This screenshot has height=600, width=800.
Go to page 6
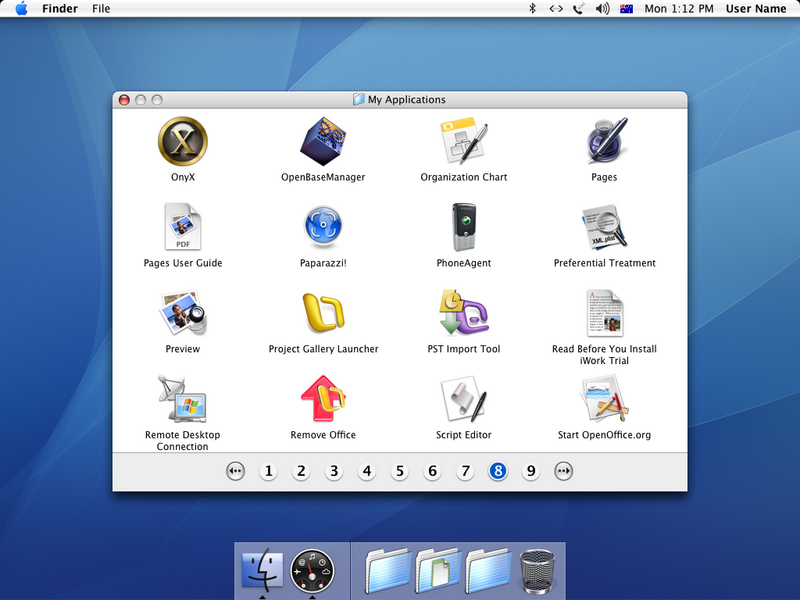tap(432, 471)
